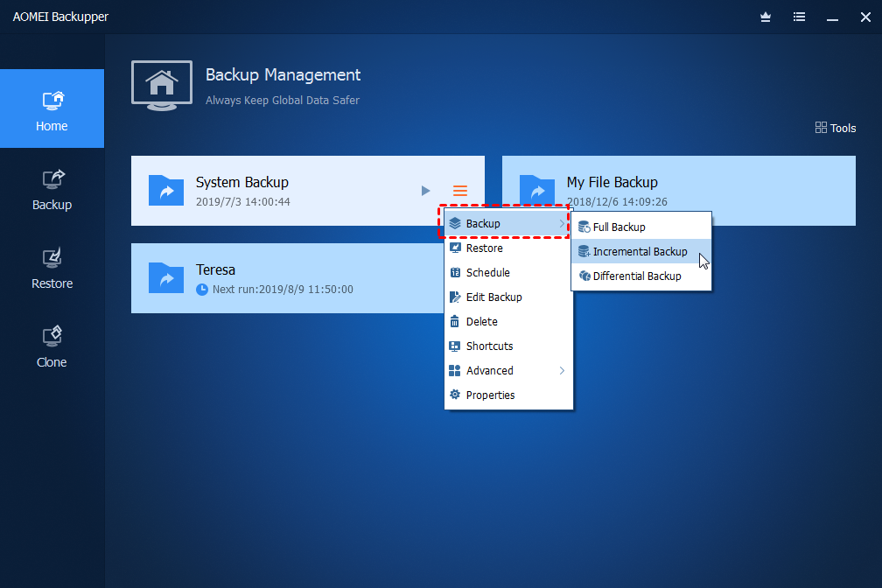
Task: Expand the Advanced submenu arrow
Action: (562, 370)
